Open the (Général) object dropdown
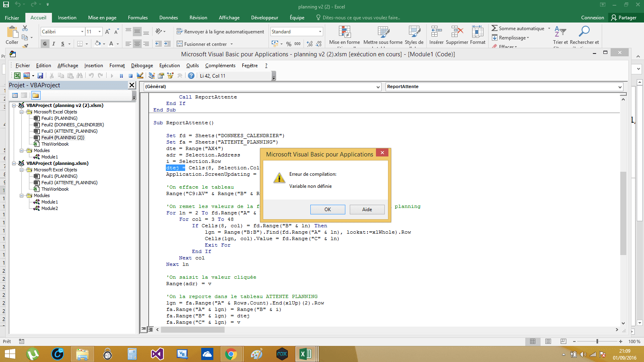 coord(378,87)
